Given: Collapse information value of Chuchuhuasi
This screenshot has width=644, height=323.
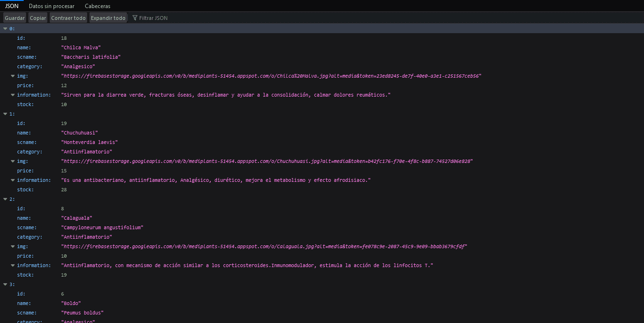Looking at the screenshot, I should tap(13, 180).
